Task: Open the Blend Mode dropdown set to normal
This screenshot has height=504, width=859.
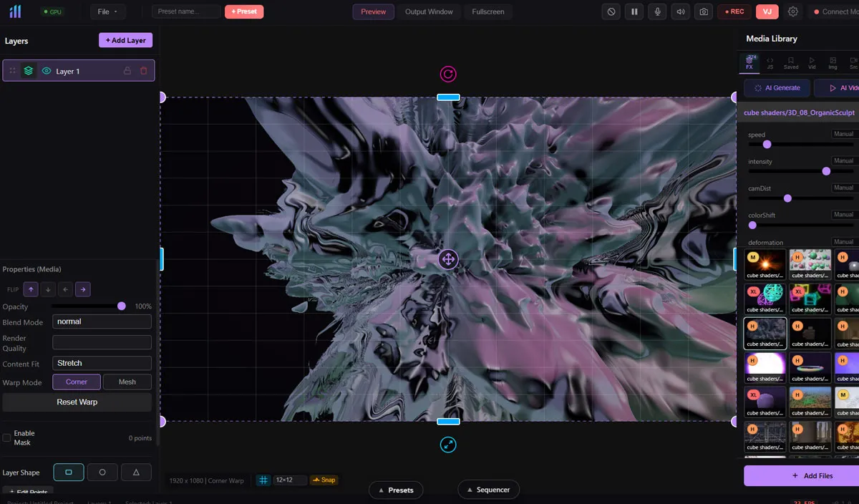Action: coord(102,321)
